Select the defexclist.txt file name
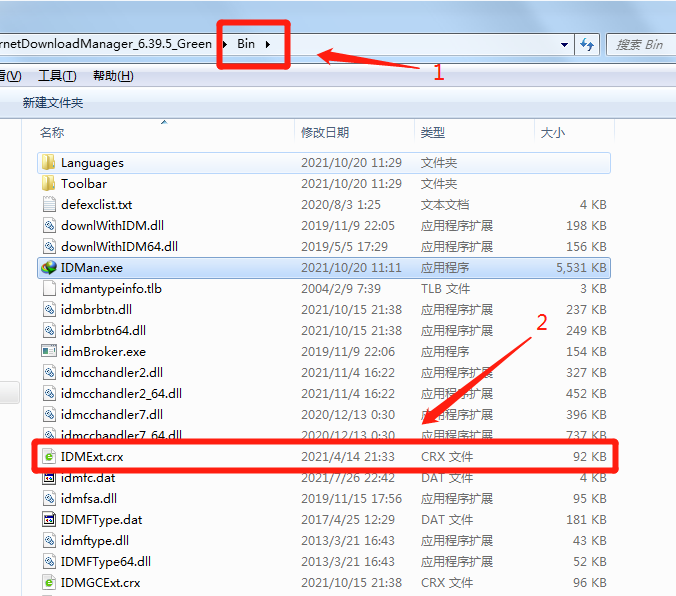The width and height of the screenshot is (676, 596). pyautogui.click(x=97, y=204)
